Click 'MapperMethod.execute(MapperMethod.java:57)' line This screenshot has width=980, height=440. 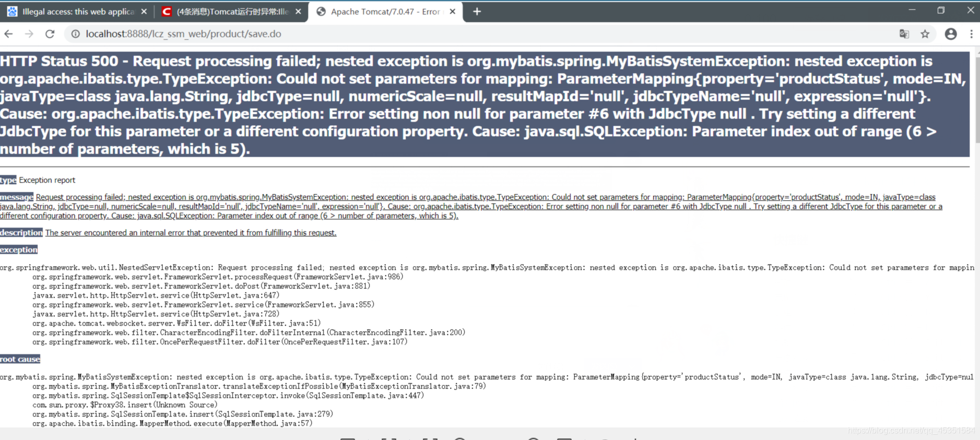172,424
